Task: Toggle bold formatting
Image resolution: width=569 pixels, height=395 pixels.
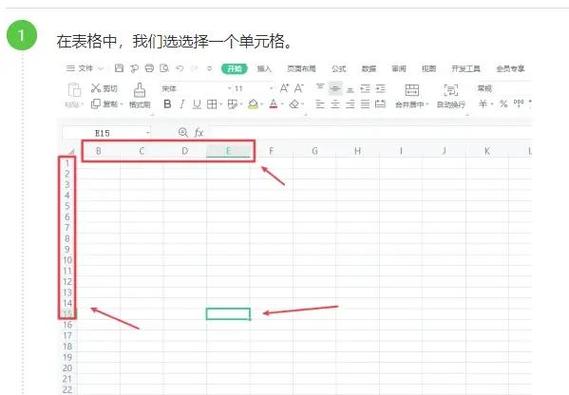Action: click(167, 104)
